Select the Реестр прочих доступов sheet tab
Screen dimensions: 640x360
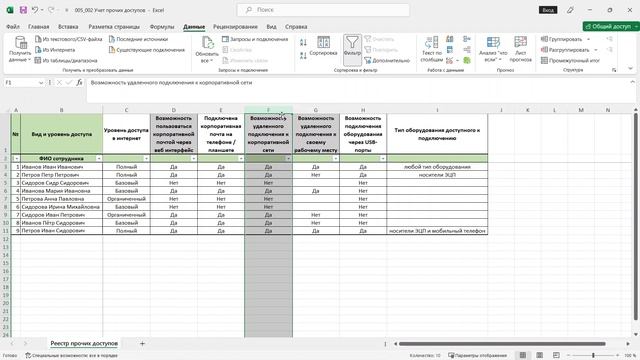tap(84, 344)
